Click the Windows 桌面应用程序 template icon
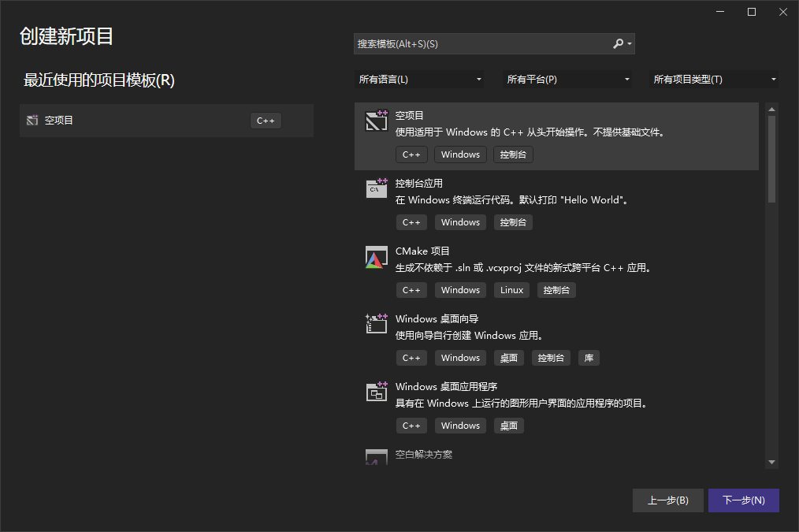Screen dimensions: 799x532 [377, 392]
